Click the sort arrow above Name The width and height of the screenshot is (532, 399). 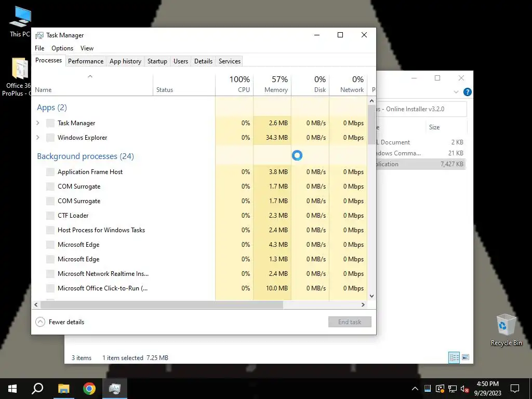coord(90,77)
